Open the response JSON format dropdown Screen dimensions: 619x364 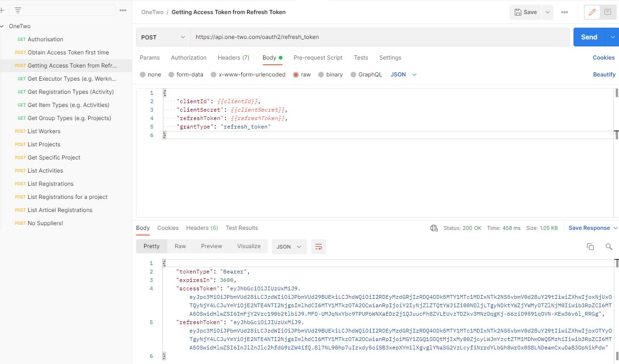[x=290, y=247]
